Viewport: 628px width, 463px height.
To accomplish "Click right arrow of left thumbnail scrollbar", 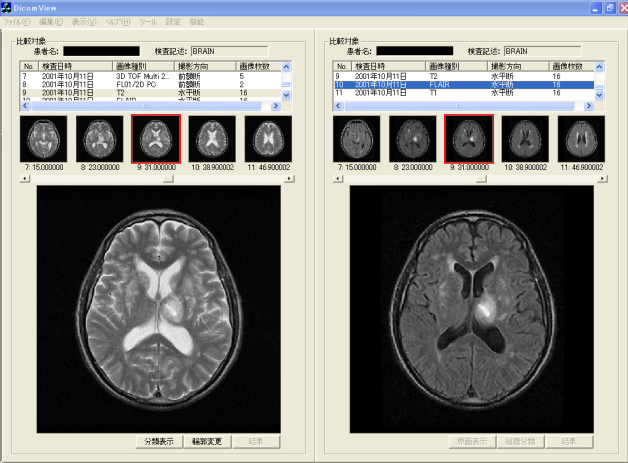I will point(289,178).
